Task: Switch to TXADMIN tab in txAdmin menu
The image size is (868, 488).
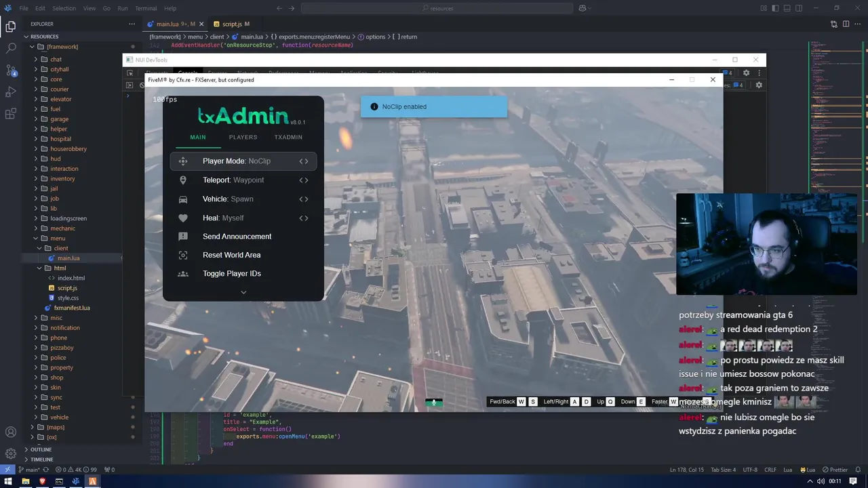Action: coord(288,137)
